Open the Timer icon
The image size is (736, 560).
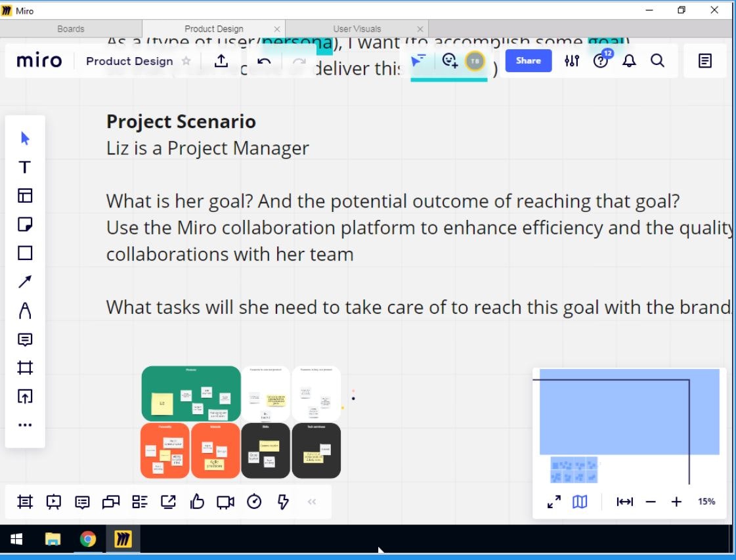[x=254, y=502]
